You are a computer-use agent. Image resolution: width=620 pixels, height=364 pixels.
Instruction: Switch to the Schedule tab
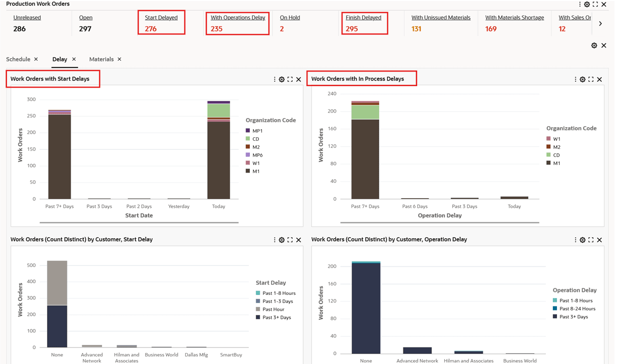click(18, 59)
